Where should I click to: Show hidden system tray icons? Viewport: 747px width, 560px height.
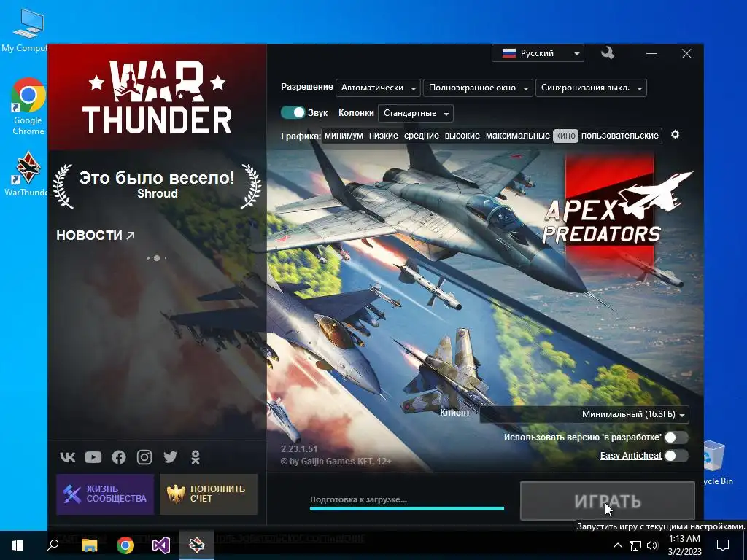[x=617, y=545]
